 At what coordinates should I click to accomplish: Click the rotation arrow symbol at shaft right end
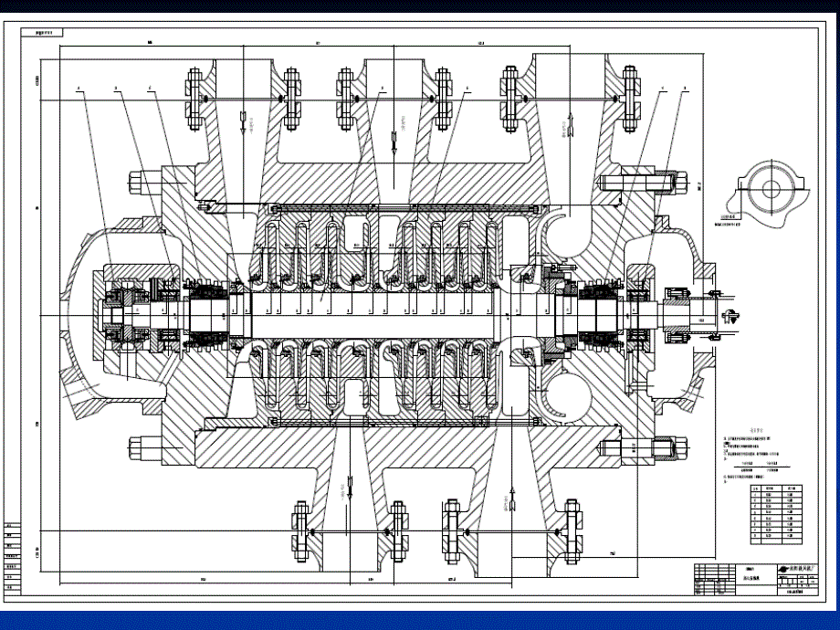[x=729, y=316]
